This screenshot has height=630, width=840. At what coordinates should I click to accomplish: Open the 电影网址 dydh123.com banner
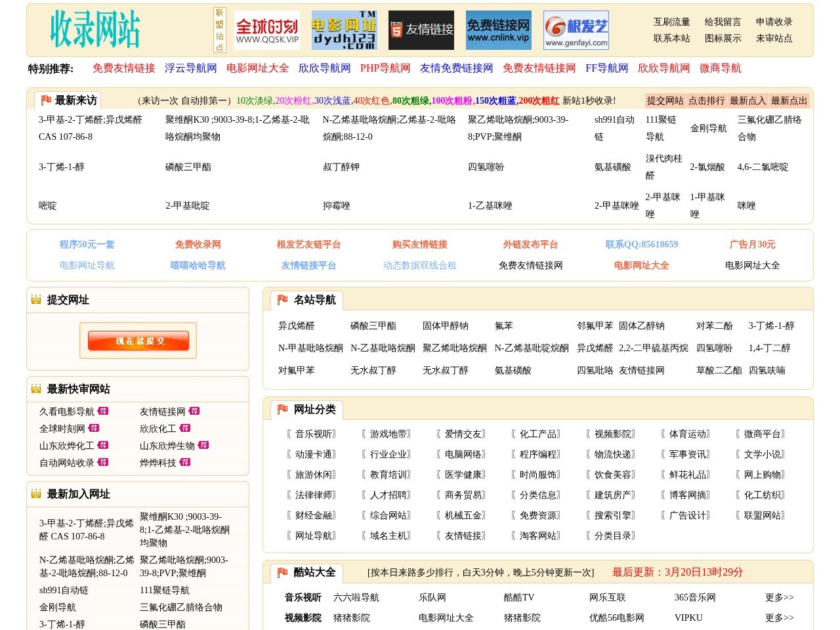(x=344, y=30)
